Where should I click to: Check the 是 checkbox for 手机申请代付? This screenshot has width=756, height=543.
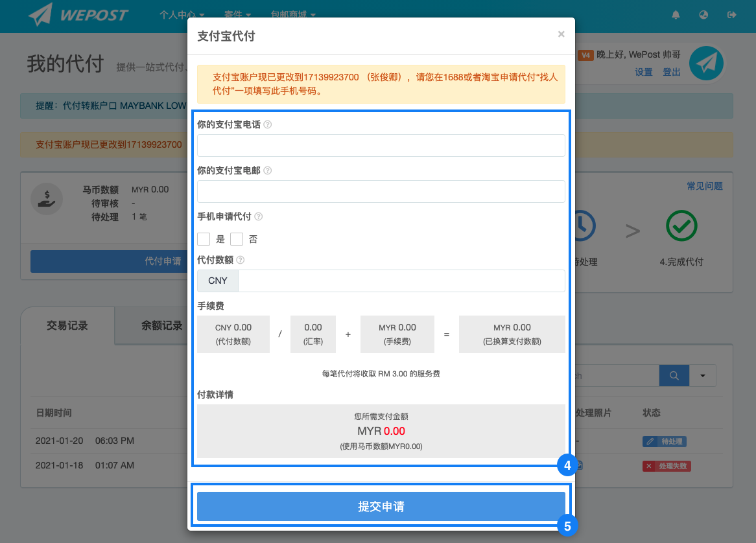click(x=204, y=239)
